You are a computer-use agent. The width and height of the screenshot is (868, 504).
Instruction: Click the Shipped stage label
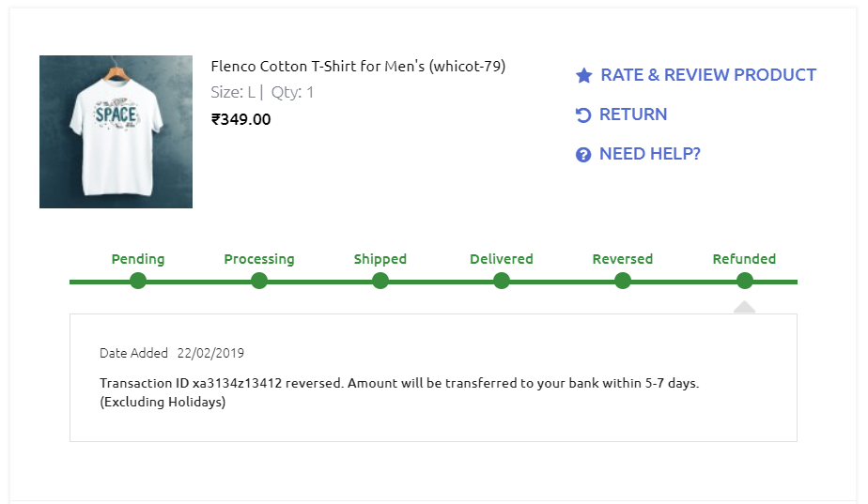pyautogui.click(x=380, y=259)
